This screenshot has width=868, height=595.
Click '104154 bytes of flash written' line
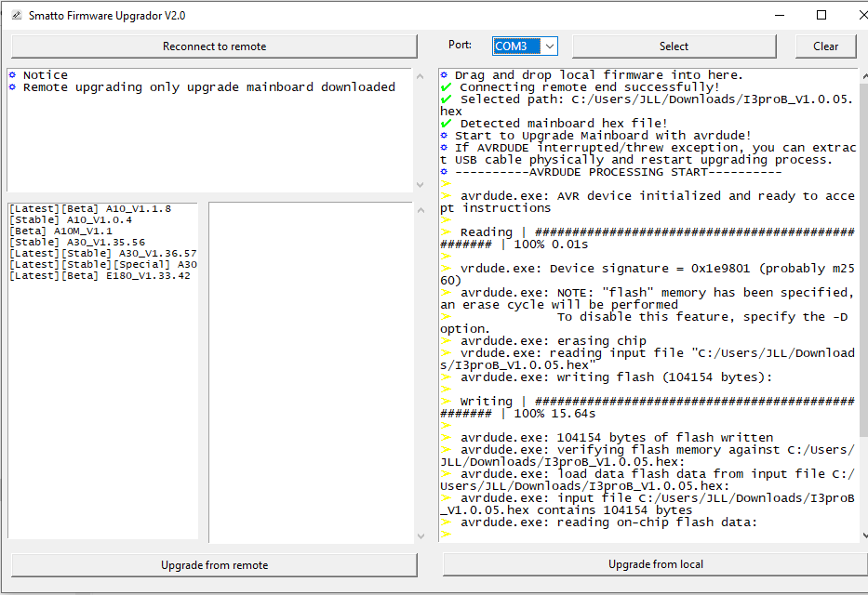[x=617, y=437]
